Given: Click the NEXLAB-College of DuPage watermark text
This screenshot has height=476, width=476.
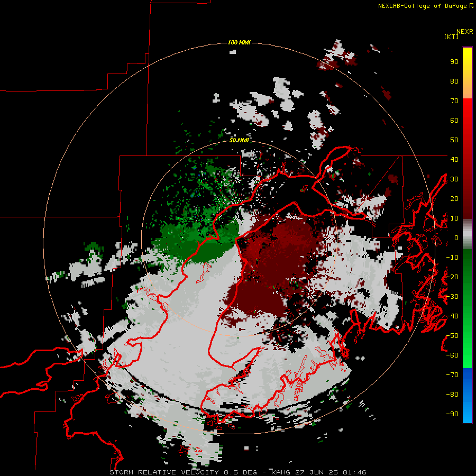Looking at the screenshot, I should [425, 6].
